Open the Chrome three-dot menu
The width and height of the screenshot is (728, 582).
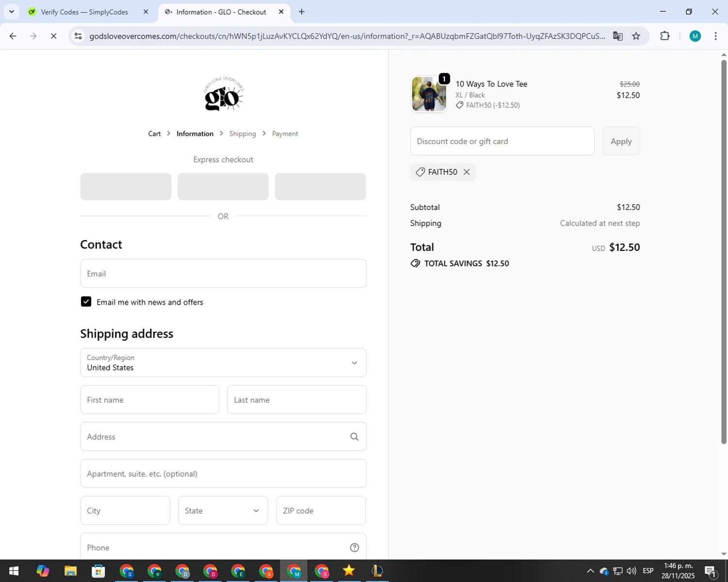tap(715, 36)
